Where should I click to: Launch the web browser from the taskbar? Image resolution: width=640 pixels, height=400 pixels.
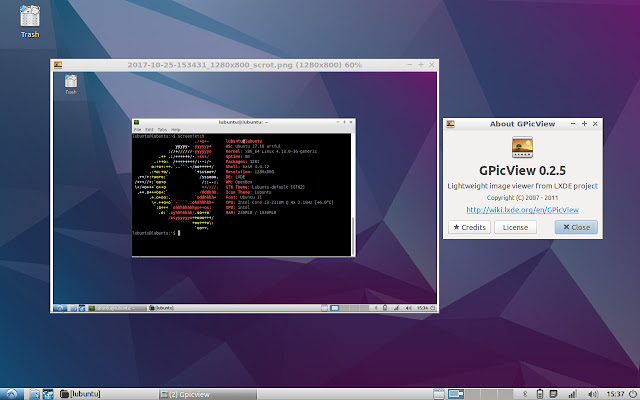pos(48,394)
